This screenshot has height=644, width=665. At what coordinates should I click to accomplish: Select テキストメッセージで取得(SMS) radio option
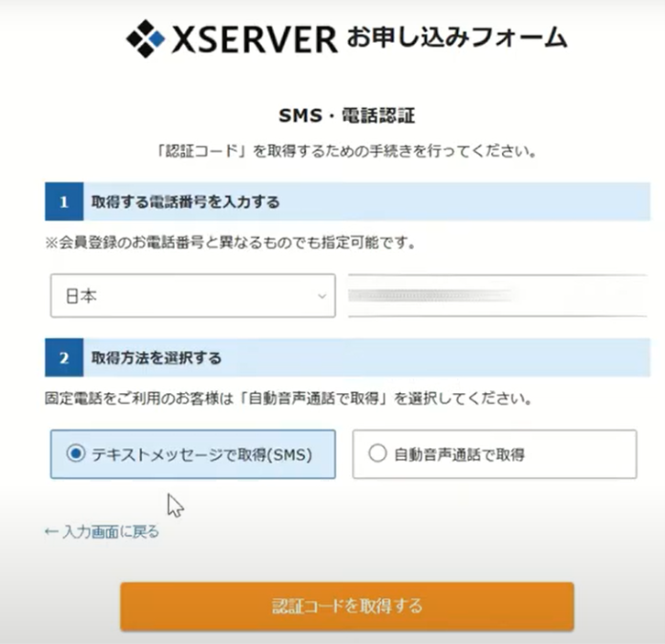(x=193, y=454)
